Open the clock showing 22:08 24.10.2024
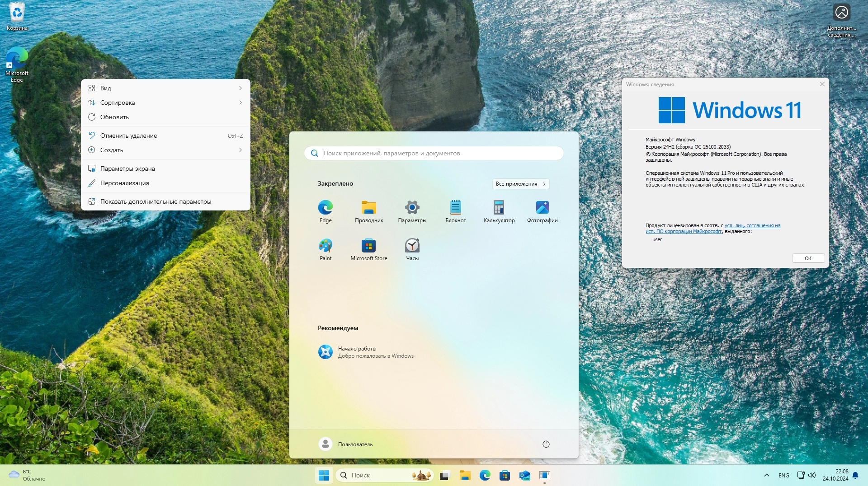This screenshot has height=486, width=868. [x=835, y=475]
